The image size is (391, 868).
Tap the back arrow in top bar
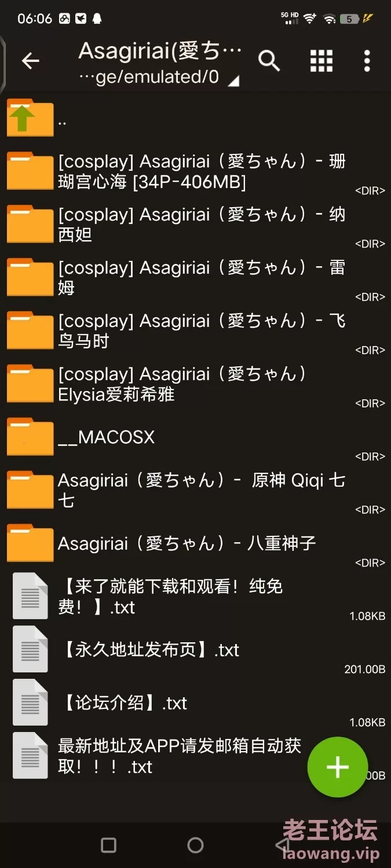(30, 60)
